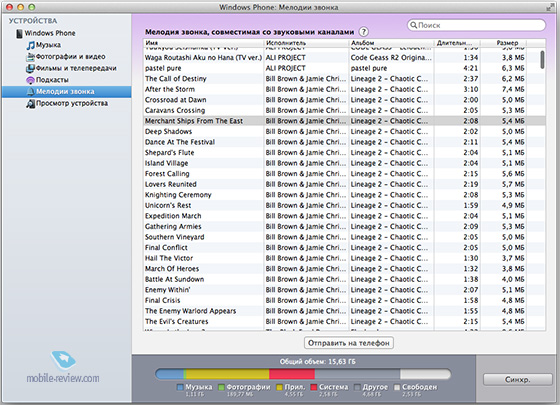Select The Evil's Creatures row

(344, 321)
